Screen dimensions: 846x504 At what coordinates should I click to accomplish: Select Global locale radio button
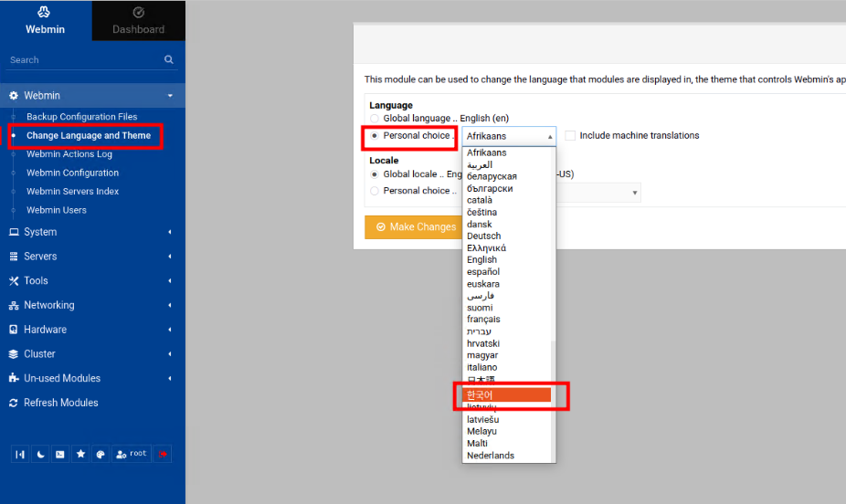pyautogui.click(x=375, y=174)
